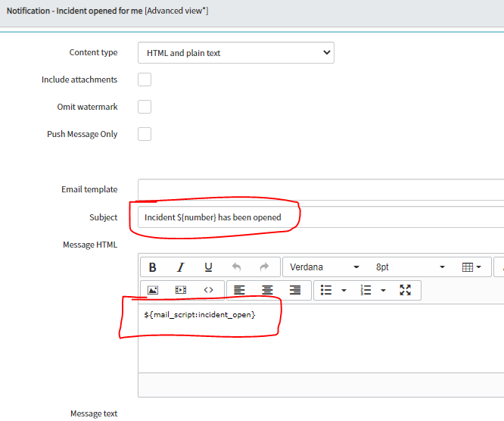Expand the table options arrow
Image resolution: width=504 pixels, height=421 pixels.
pos(478,267)
